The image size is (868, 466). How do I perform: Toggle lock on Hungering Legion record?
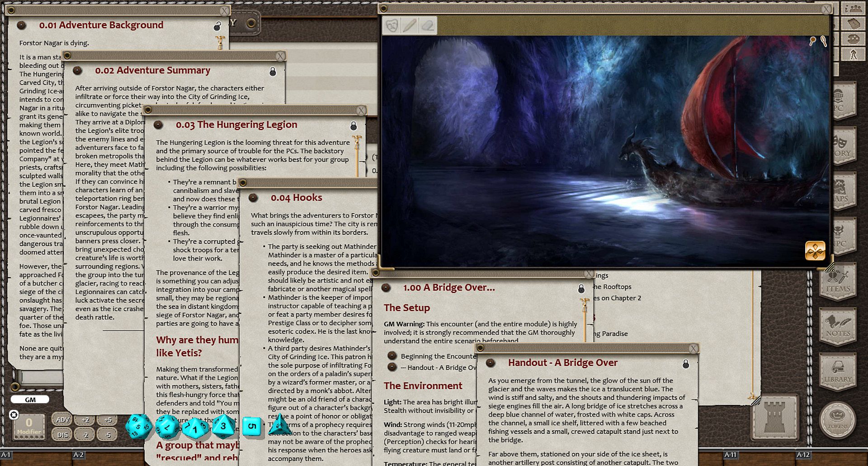(354, 126)
